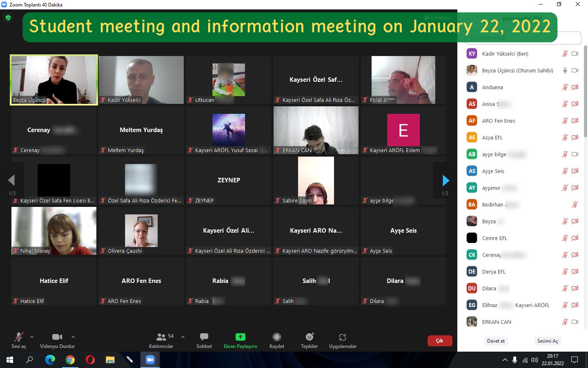Click the participants panel scrollbar
The height and width of the screenshot is (368, 588).
pos(586,91)
